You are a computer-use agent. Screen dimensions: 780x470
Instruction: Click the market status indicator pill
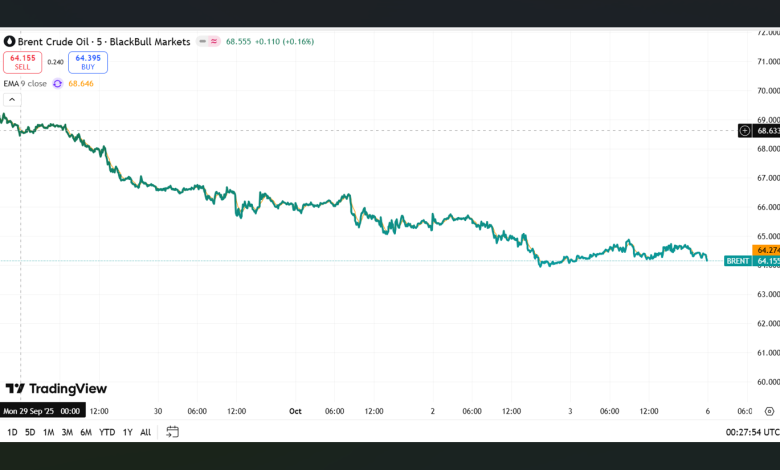209,42
